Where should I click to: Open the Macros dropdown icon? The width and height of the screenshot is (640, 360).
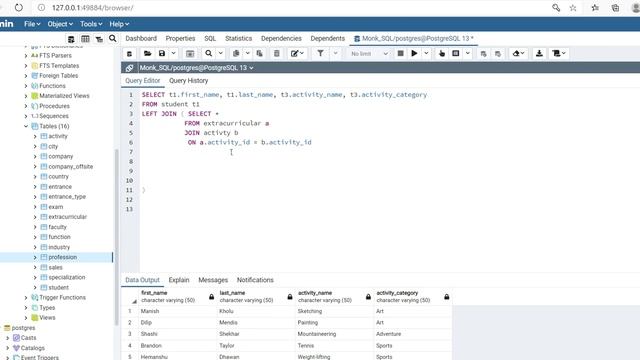[559, 53]
